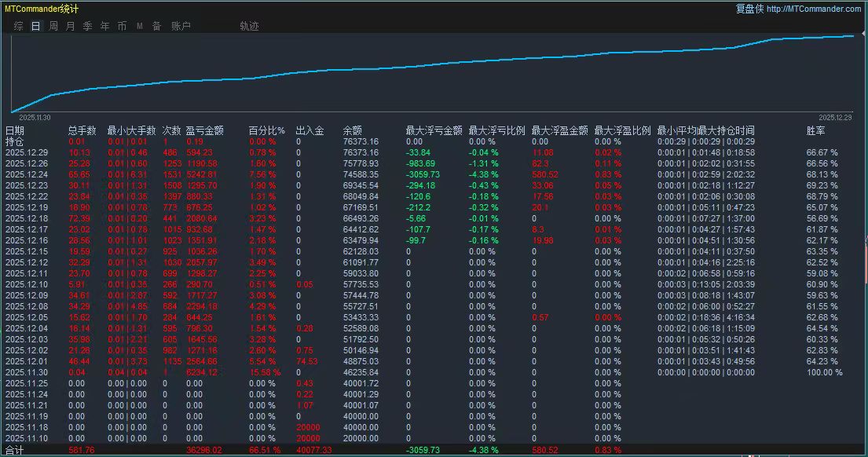Viewport: 868px width, 457px height.
Task: Switch to the 账户 account tab
Action: point(181,26)
